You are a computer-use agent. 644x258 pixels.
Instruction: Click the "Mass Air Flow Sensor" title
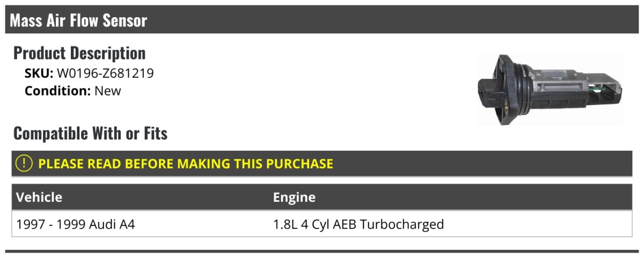[x=78, y=20]
